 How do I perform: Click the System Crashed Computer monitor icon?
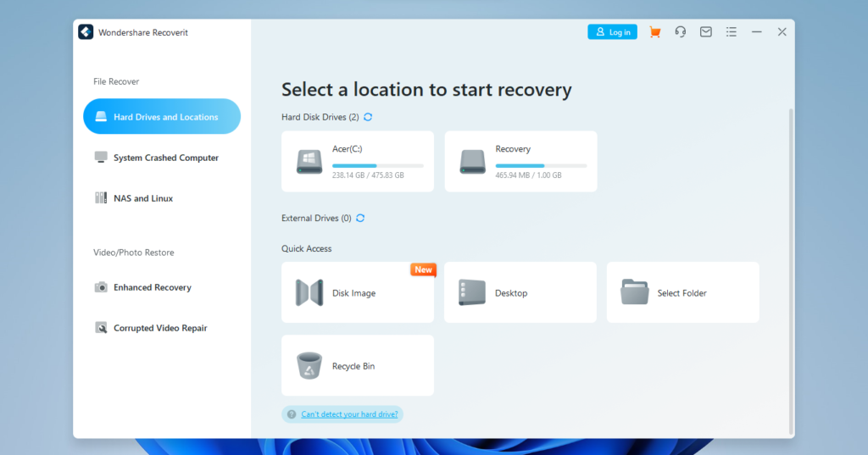101,158
